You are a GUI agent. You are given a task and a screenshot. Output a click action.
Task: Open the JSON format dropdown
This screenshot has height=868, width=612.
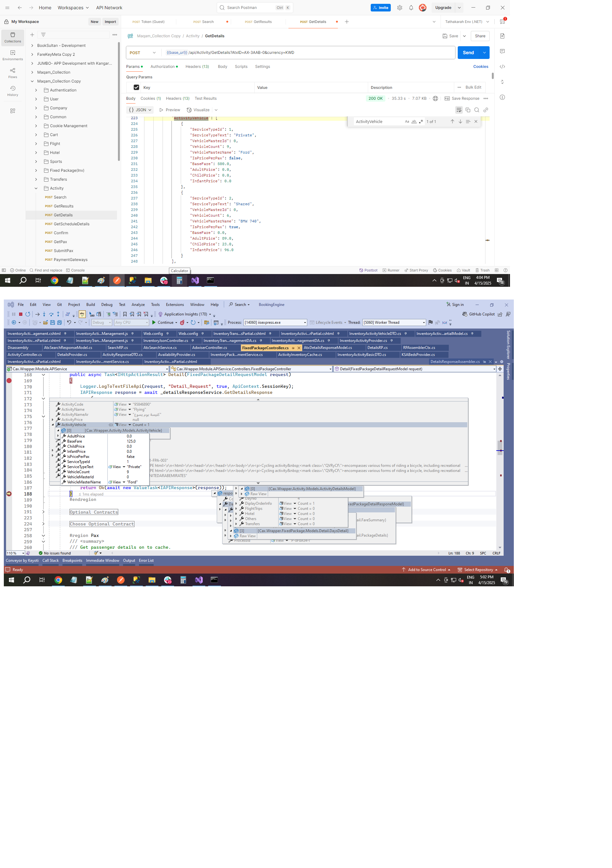coord(140,110)
